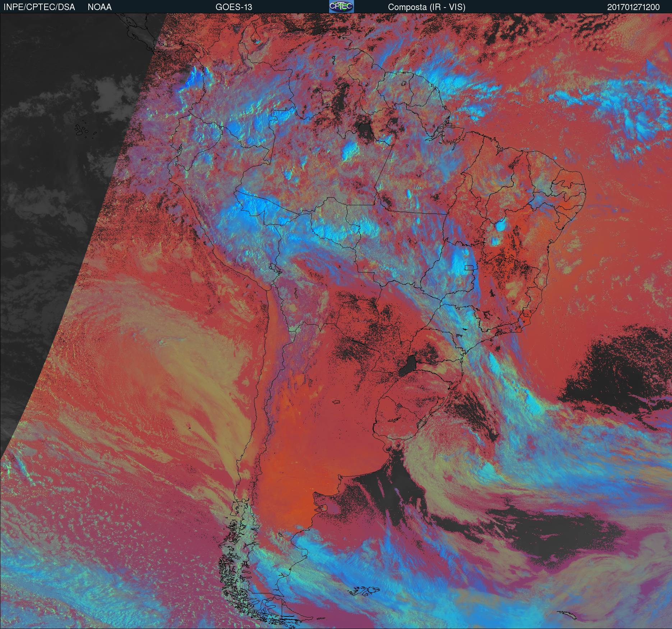Click the NOAA label in header
Image resolution: width=672 pixels, height=629 pixels.
(100, 7)
